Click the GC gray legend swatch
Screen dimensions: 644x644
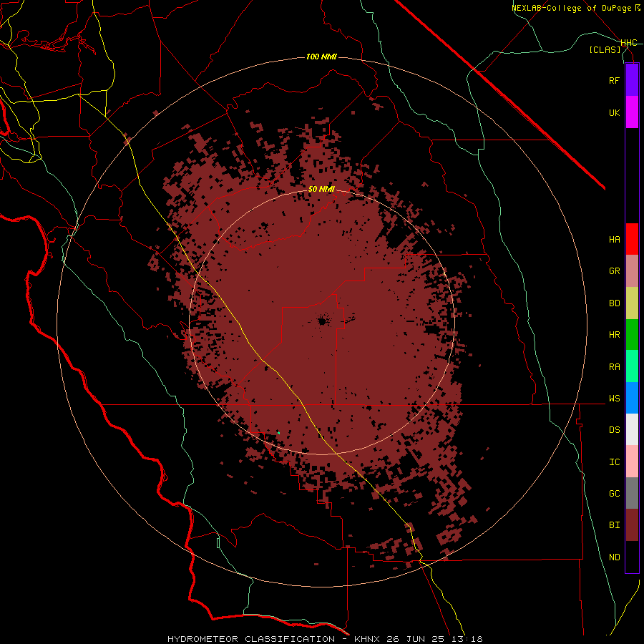[632, 493]
